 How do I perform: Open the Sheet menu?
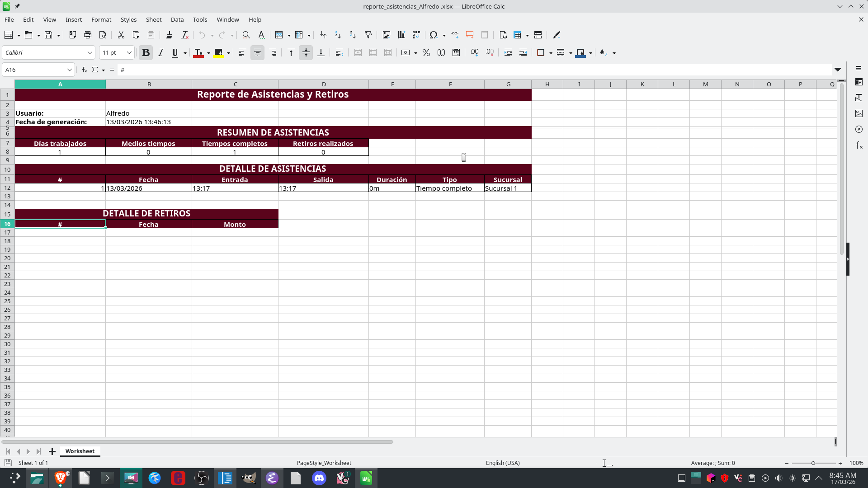pos(153,19)
